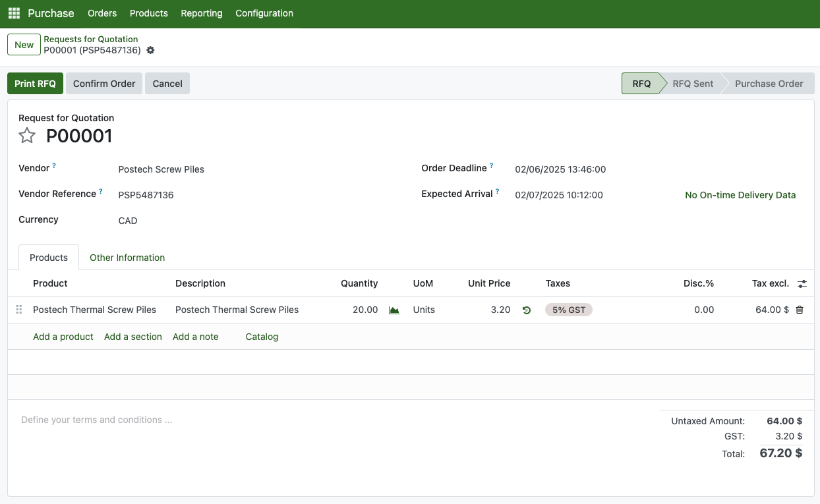Open the column settings adjust icon
The width and height of the screenshot is (820, 504).
point(802,284)
